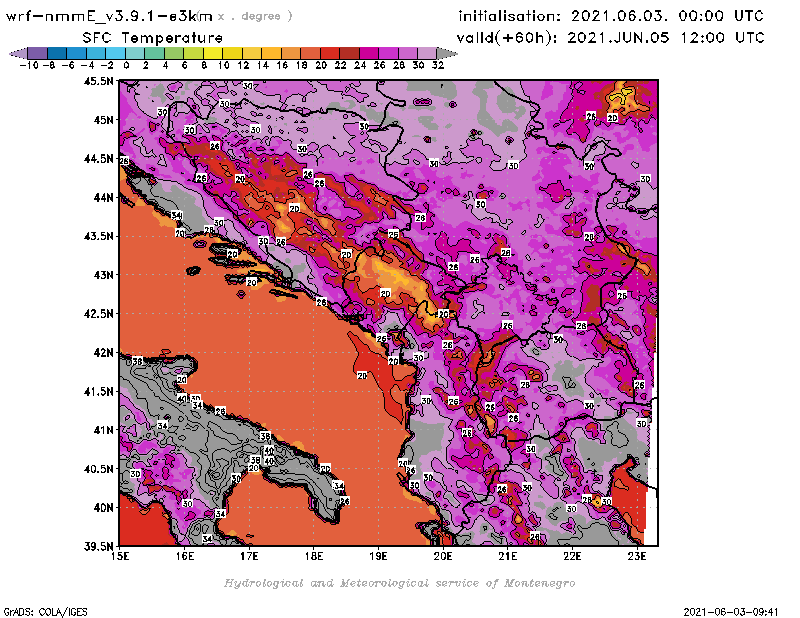Click the '18E' longitude axis label
The image size is (800, 618).
314,556
